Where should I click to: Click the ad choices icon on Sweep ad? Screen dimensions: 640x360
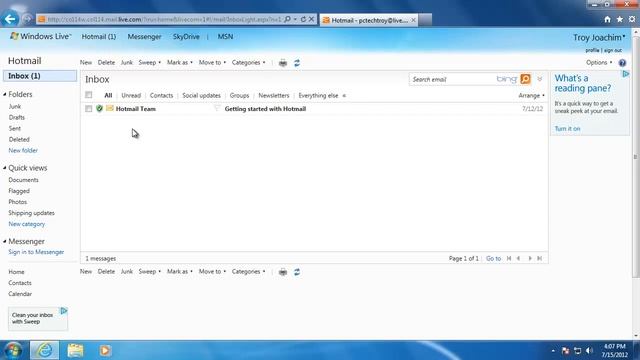pyautogui.click(x=64, y=311)
